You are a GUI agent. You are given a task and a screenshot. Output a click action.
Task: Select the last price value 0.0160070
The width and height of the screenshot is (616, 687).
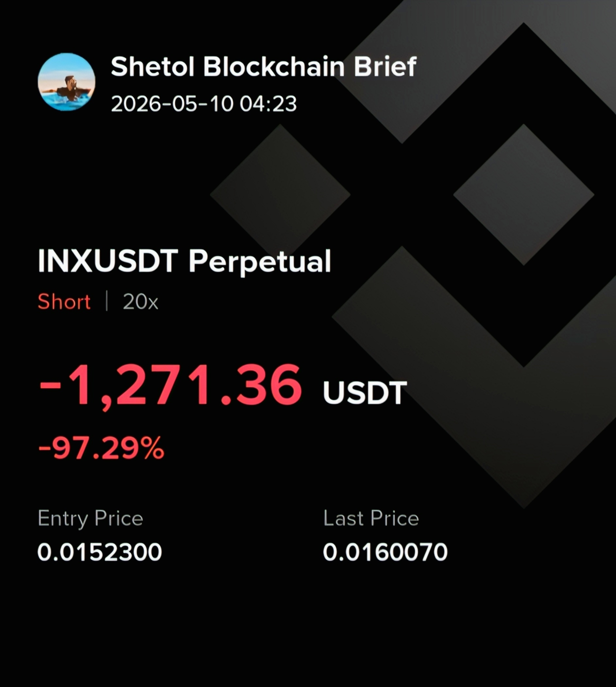pos(385,552)
